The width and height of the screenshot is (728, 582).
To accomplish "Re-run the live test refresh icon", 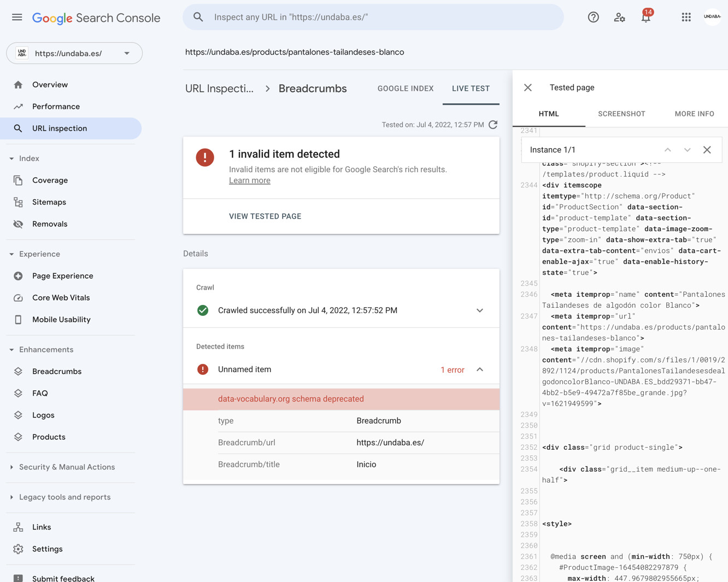I will (493, 125).
